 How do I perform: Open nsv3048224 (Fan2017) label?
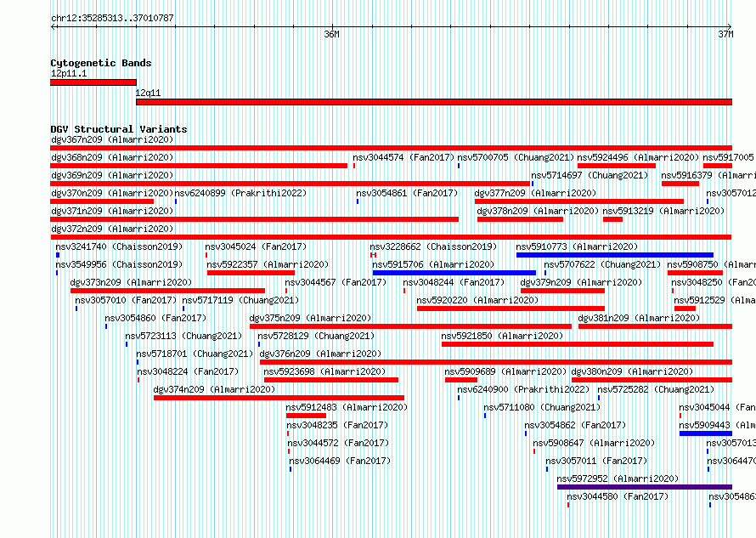click(188, 371)
